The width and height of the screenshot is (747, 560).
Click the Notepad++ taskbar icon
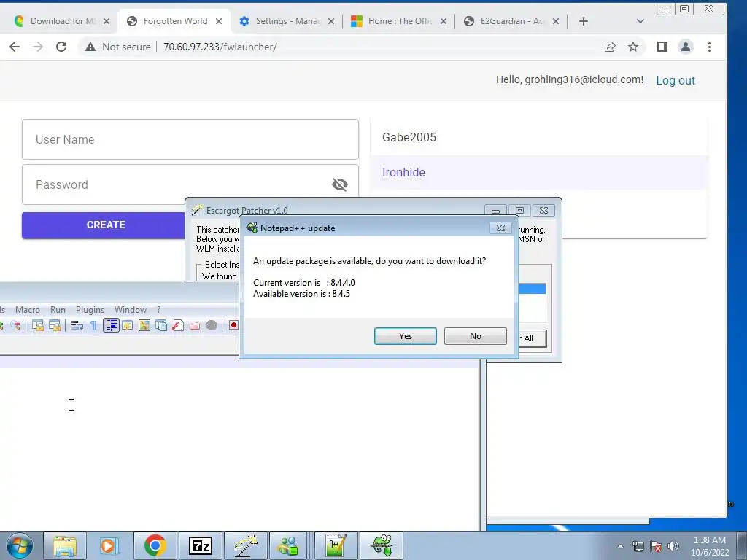coord(336,545)
